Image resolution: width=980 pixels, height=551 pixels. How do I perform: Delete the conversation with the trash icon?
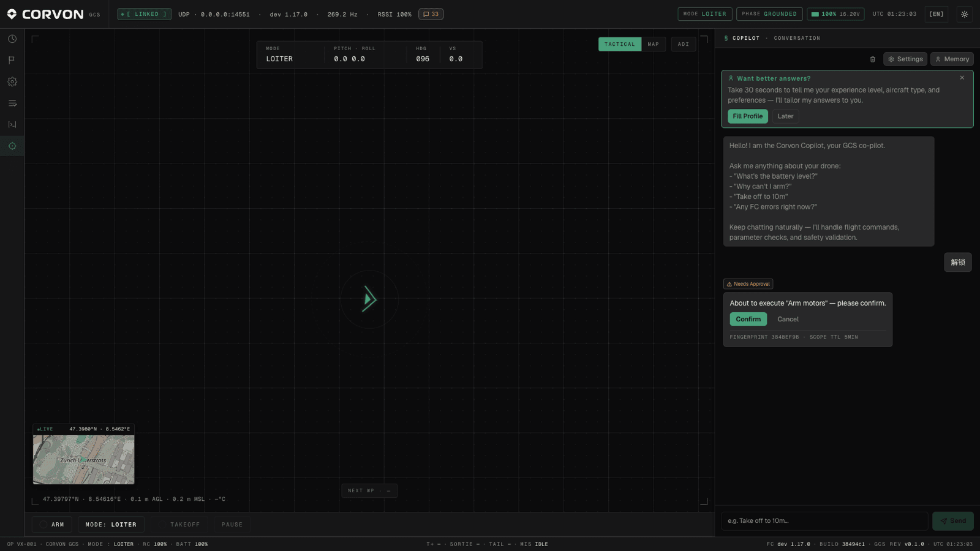point(873,59)
